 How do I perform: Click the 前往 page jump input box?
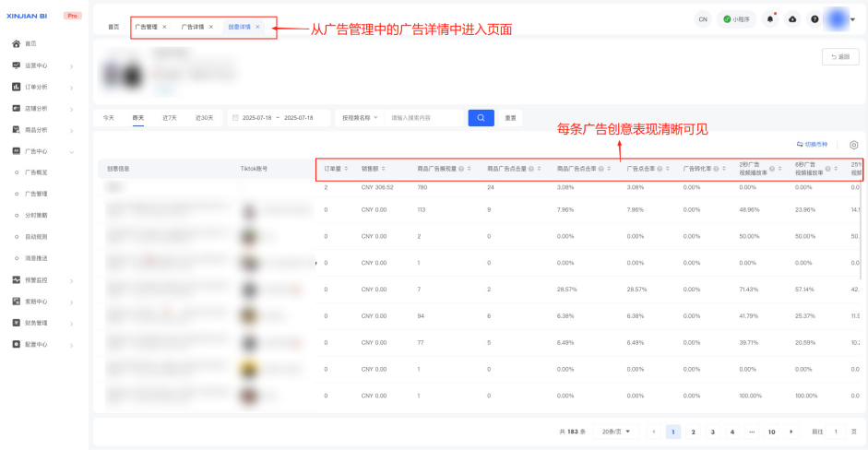[x=836, y=432]
